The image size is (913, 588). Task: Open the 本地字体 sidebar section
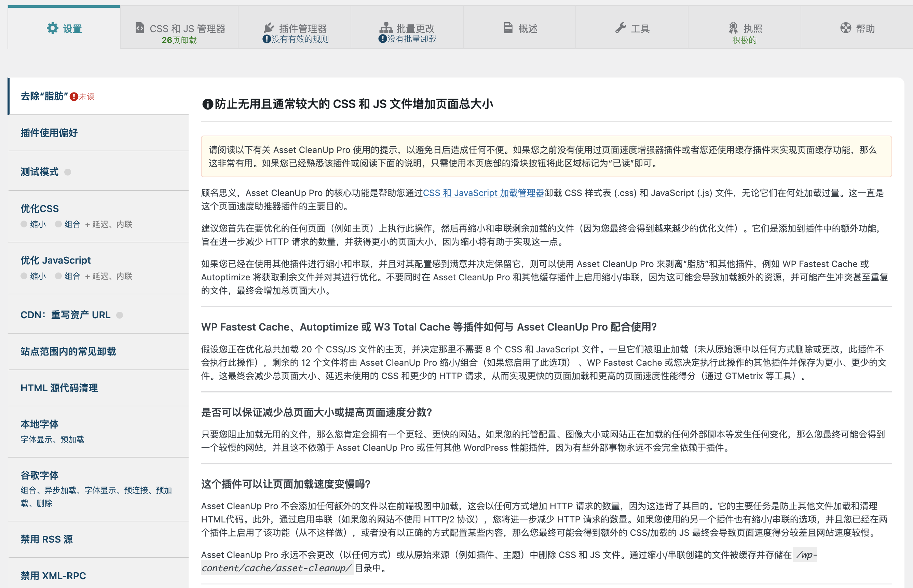click(x=98, y=432)
